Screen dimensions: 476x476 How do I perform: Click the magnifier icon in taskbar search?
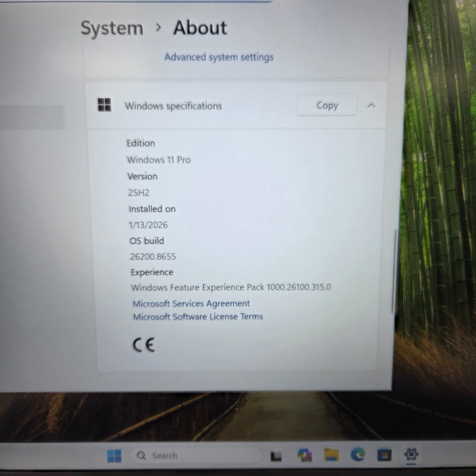click(x=141, y=455)
